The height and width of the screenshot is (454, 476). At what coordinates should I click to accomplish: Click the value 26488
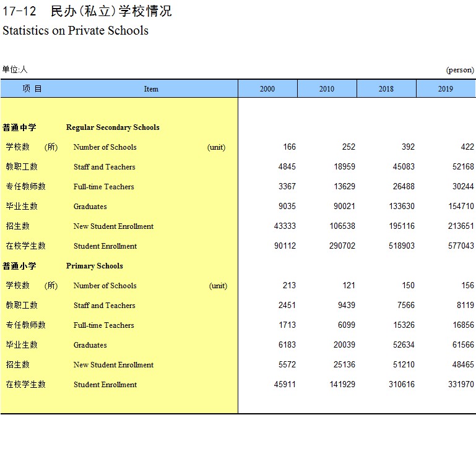click(404, 187)
